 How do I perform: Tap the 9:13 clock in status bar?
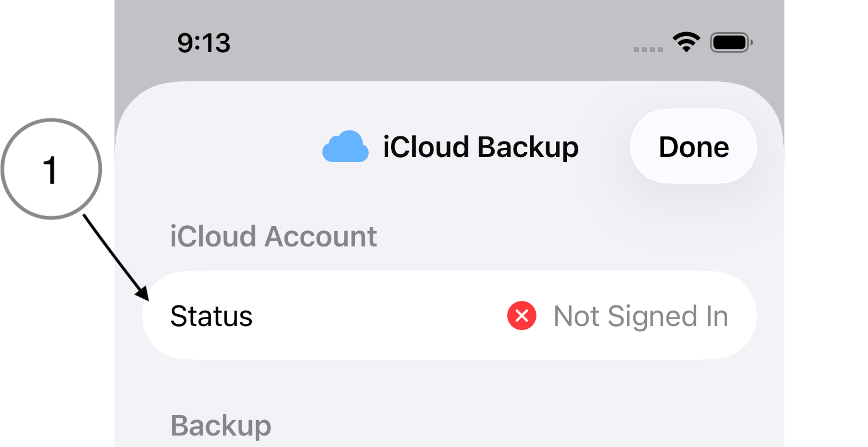pos(204,43)
